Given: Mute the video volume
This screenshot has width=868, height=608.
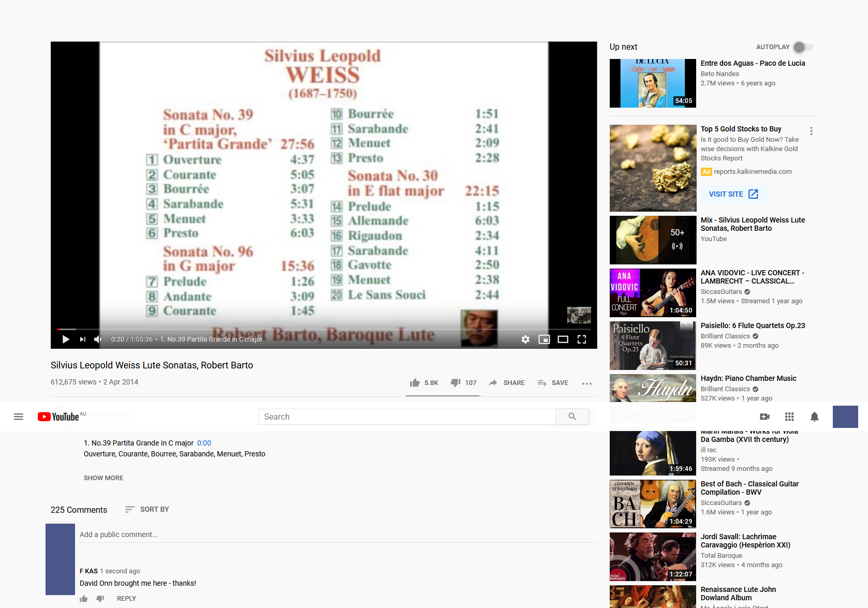Looking at the screenshot, I should (x=98, y=339).
